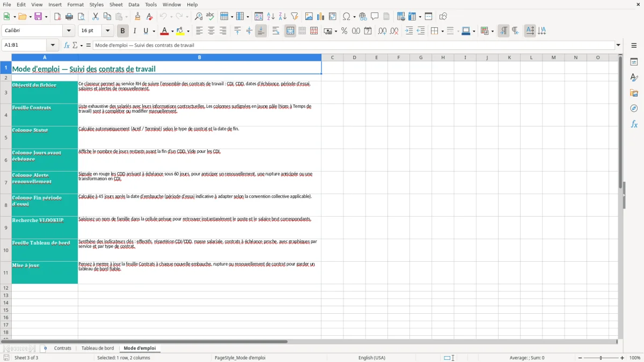Open the Sheet menu
This screenshot has width=644, height=362.
pos(116,4)
